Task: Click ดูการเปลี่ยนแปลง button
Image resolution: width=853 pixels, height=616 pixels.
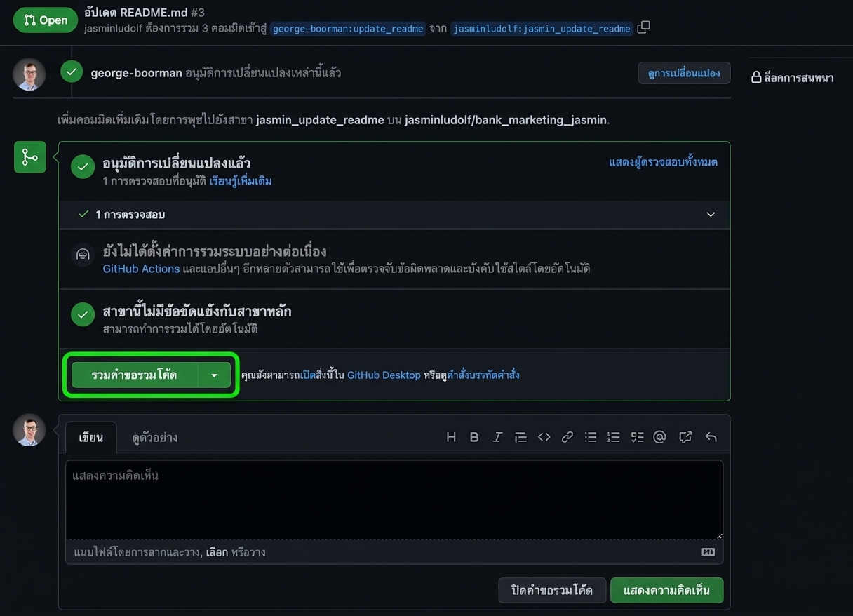Action: (684, 73)
